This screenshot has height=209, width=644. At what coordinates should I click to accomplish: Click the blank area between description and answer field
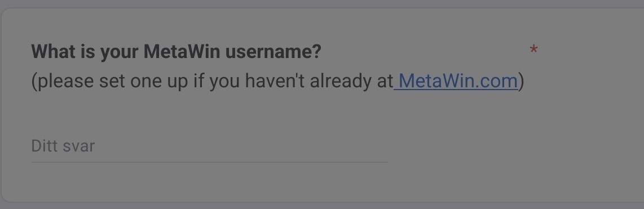coord(209,113)
